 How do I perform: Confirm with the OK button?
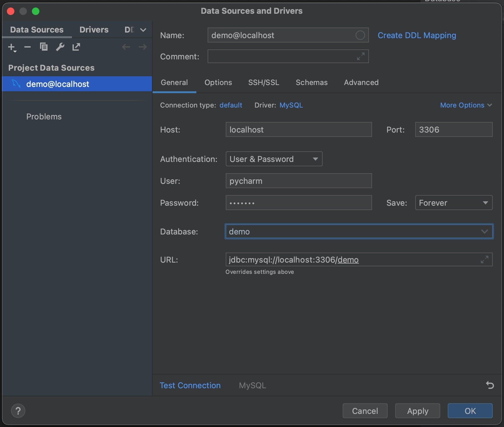pyautogui.click(x=470, y=411)
